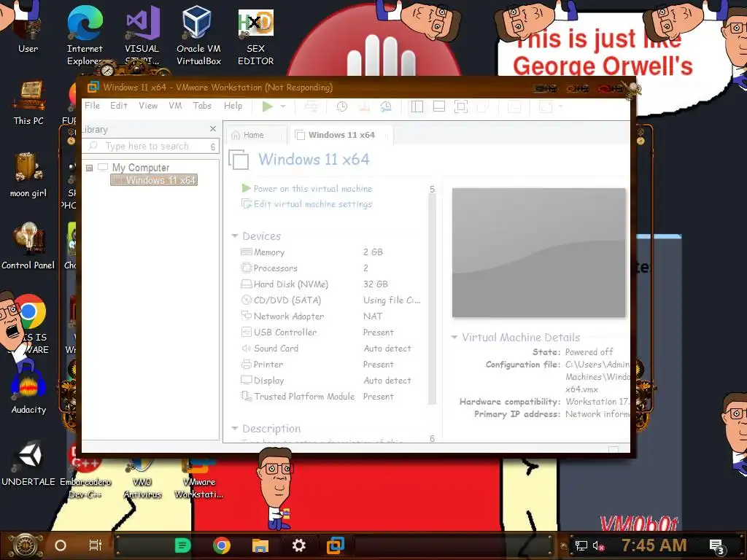This screenshot has width=747, height=560.
Task: Collapse the Virtual Machine Details section
Action: (454, 337)
